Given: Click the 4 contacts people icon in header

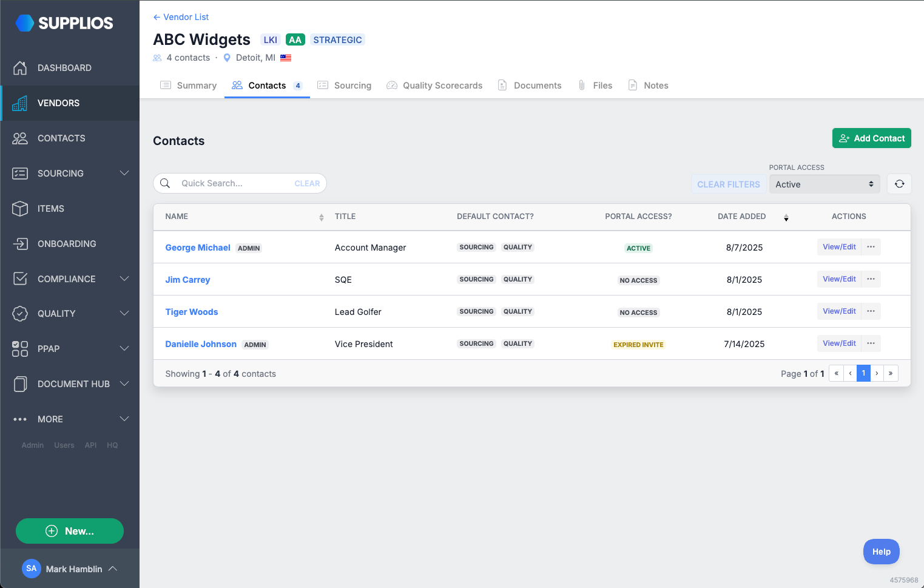Looking at the screenshot, I should 158,58.
